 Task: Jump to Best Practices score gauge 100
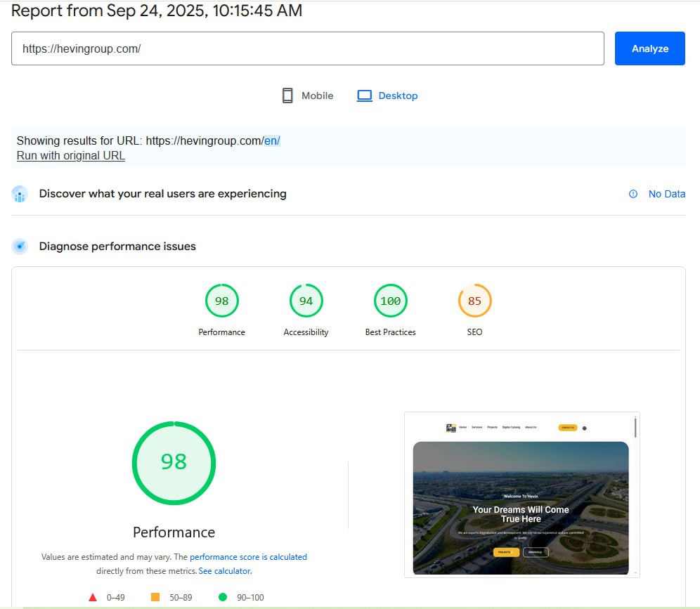(390, 301)
